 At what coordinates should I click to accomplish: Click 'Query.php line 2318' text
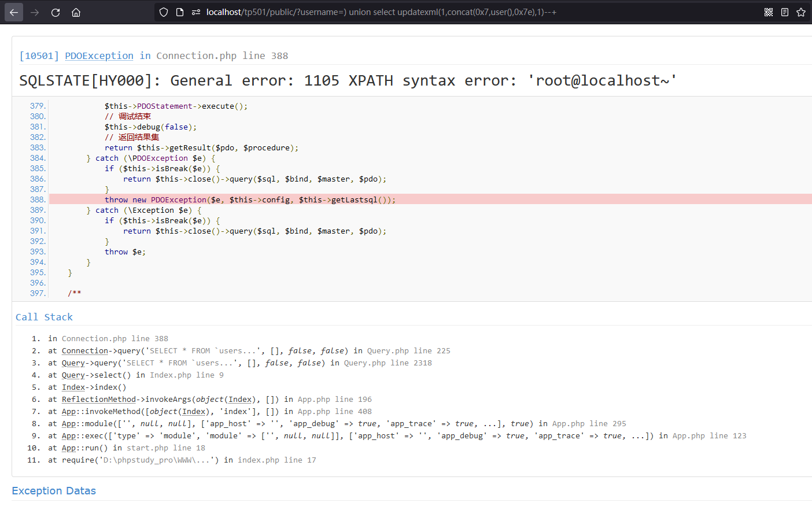[x=388, y=363]
